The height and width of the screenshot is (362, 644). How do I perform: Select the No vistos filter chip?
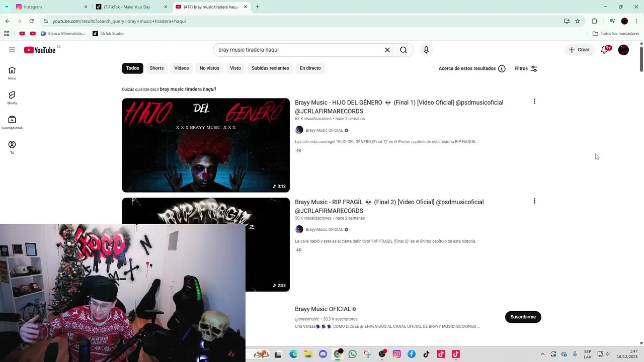point(209,68)
